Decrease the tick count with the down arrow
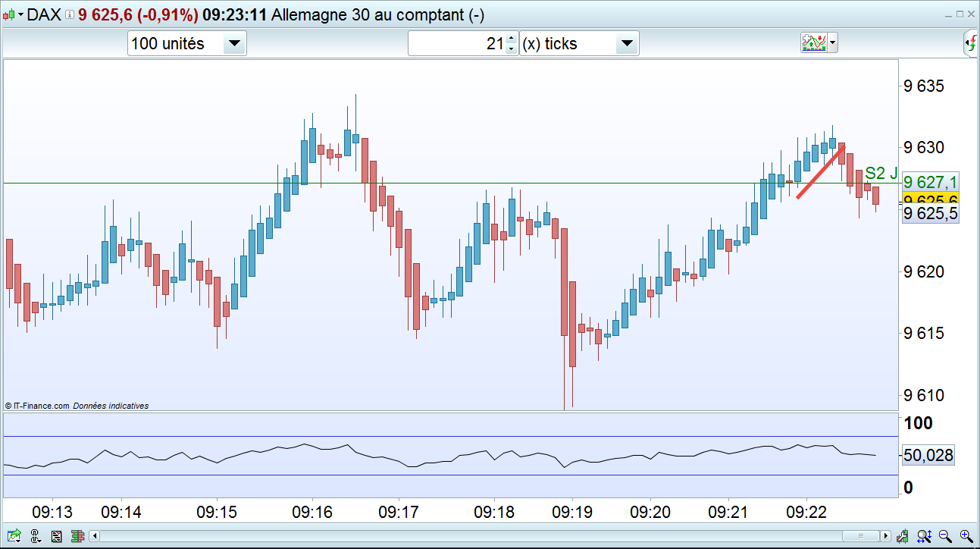980x549 pixels. [x=511, y=49]
